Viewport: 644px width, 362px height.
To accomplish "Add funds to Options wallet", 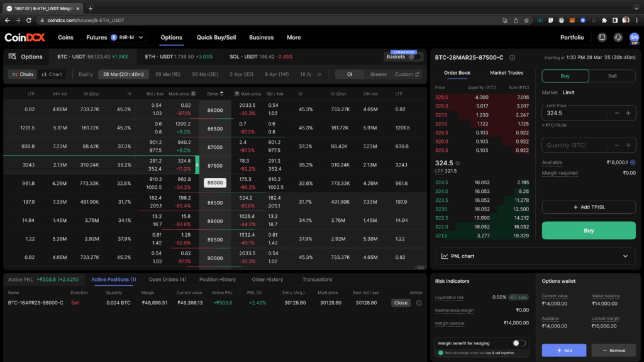I will (x=564, y=350).
